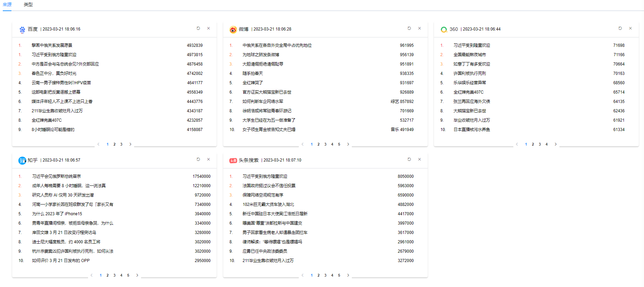644x287 pixels.
Task: Go to next page in 微博 card
Action: coord(348,144)
